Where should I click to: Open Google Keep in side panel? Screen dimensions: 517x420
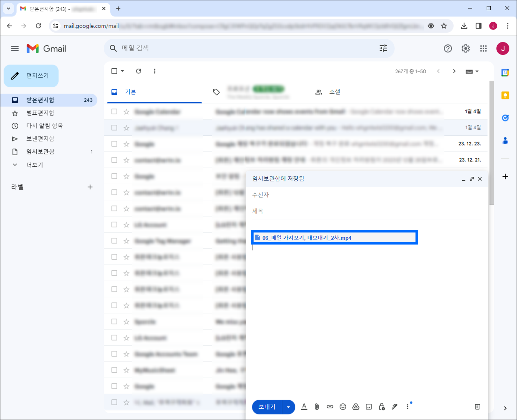pos(505,95)
